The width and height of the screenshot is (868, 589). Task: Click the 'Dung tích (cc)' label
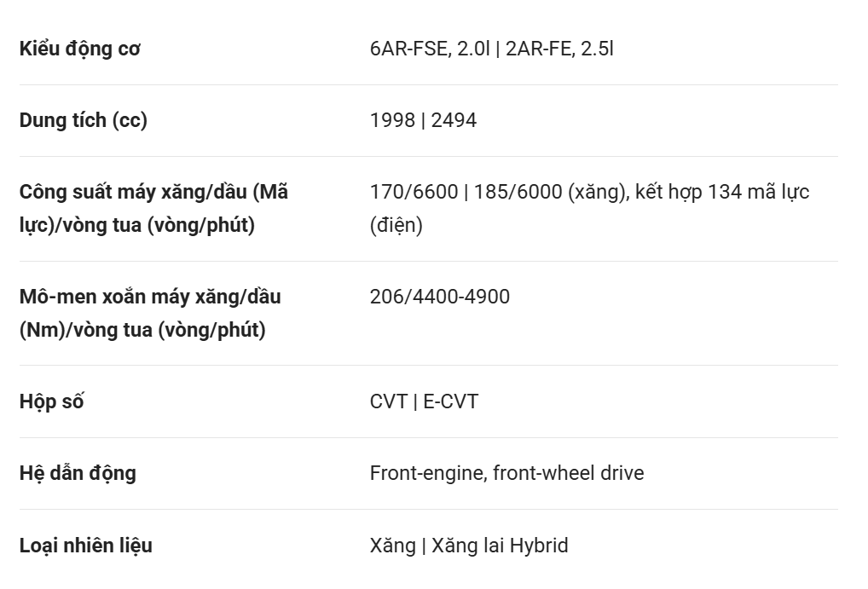point(84,120)
